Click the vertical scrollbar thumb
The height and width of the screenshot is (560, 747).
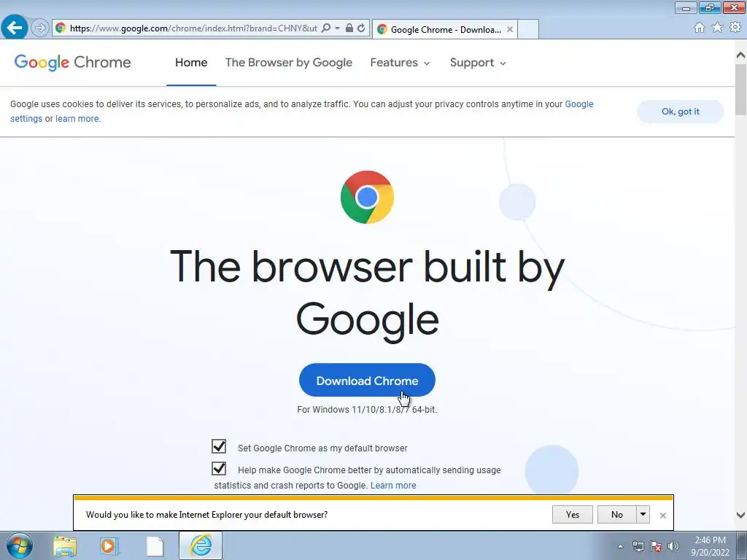[740, 90]
